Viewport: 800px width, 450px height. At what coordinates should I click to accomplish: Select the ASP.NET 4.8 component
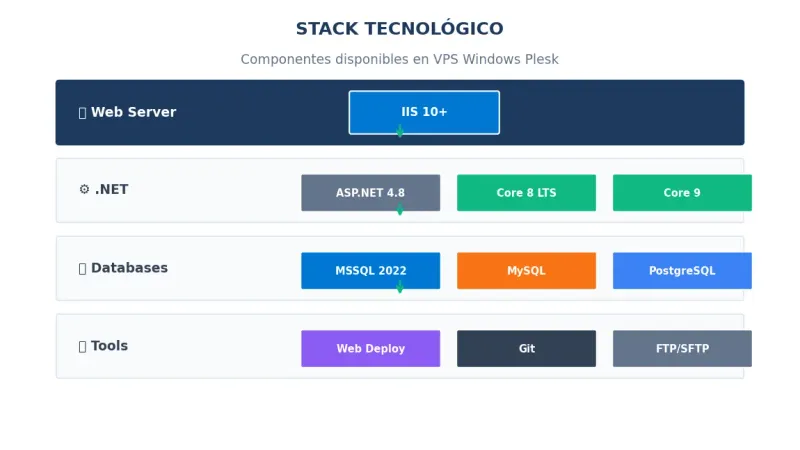(x=370, y=193)
